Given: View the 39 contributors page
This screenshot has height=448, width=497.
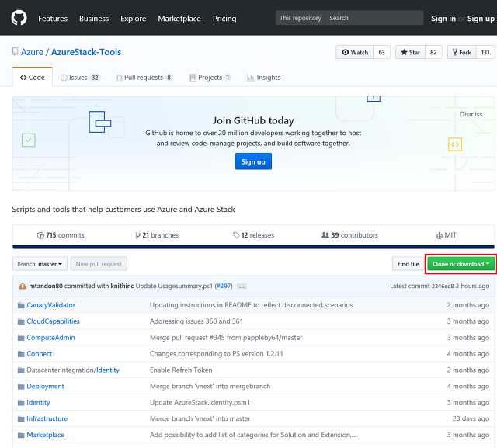Looking at the screenshot, I should click(349, 235).
